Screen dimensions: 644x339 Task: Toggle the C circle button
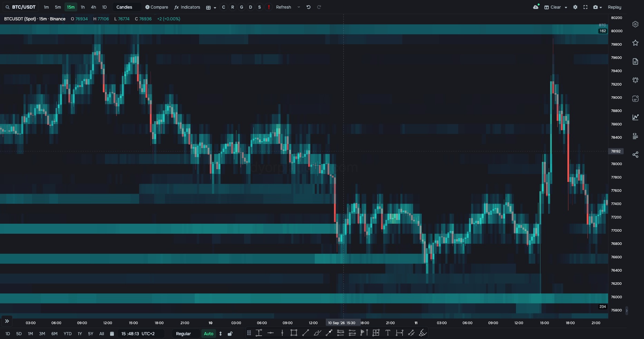tap(224, 7)
